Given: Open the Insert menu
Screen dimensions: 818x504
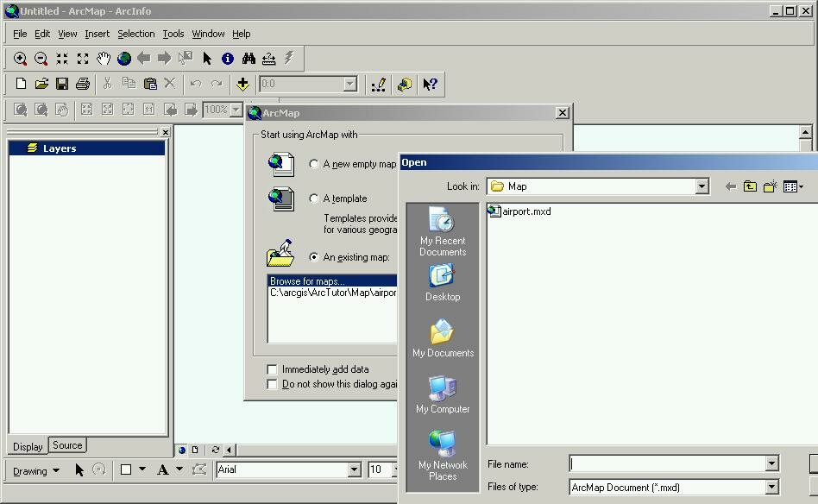Looking at the screenshot, I should 97,34.
